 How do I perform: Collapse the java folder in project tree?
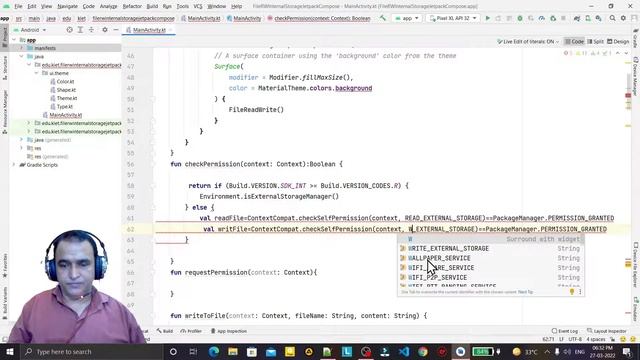pyautogui.click(x=22, y=56)
